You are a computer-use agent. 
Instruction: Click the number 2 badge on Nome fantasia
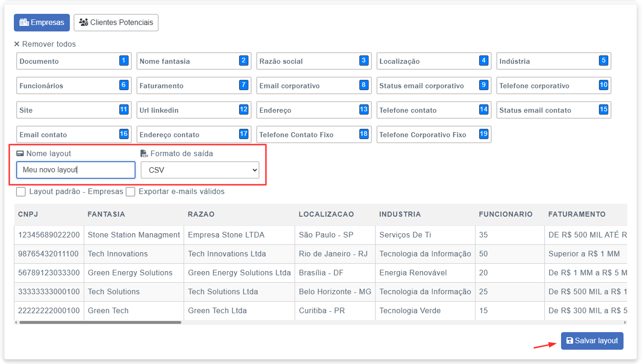click(x=243, y=61)
